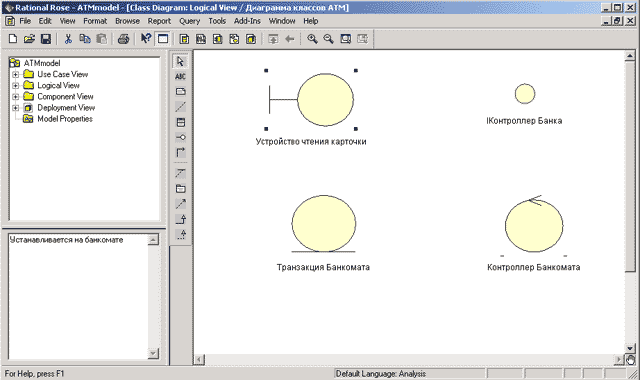Viewport: 640px width, 380px height.
Task: Open the File menu
Action: pos(25,21)
